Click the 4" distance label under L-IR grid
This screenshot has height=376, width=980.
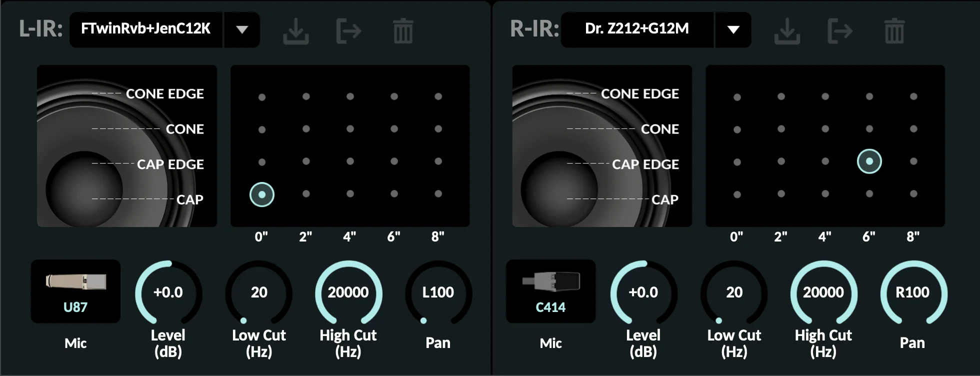tap(349, 236)
